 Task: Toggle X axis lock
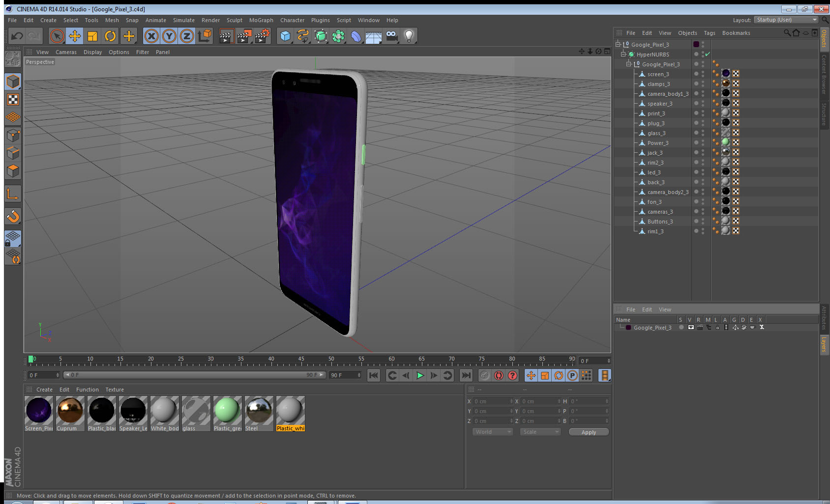click(151, 36)
